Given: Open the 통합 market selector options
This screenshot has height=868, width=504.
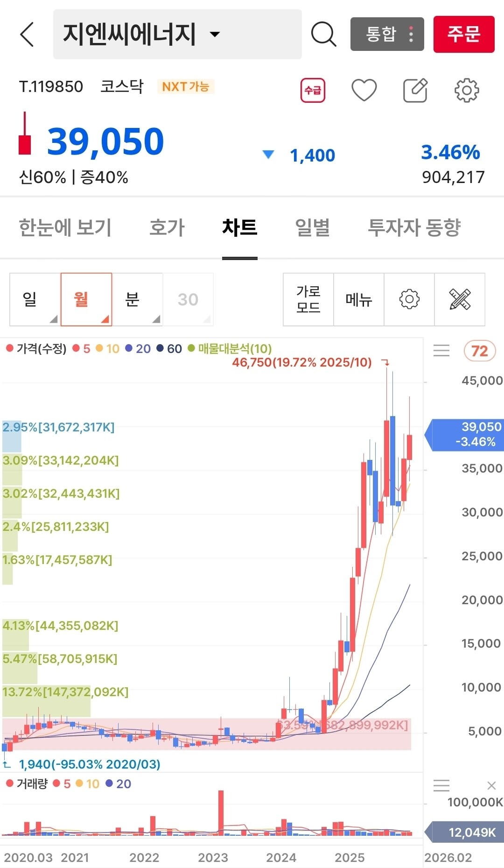Looking at the screenshot, I should click(x=387, y=34).
